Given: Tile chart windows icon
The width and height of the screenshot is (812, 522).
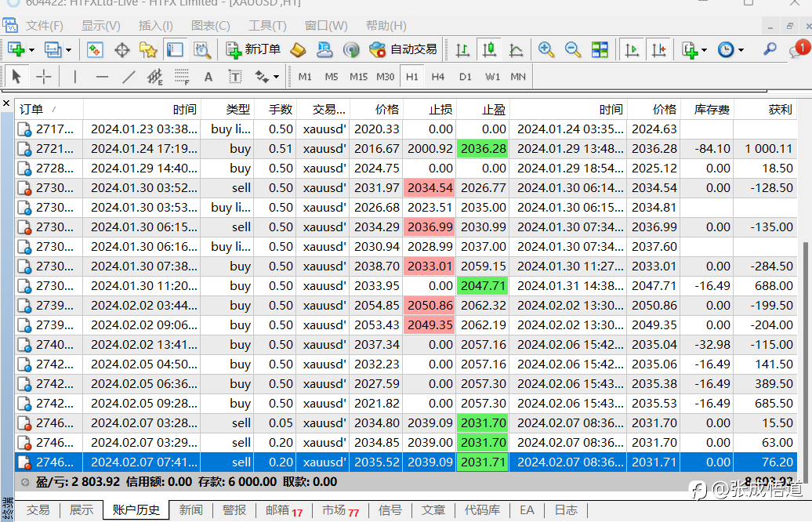Looking at the screenshot, I should click(x=600, y=49).
